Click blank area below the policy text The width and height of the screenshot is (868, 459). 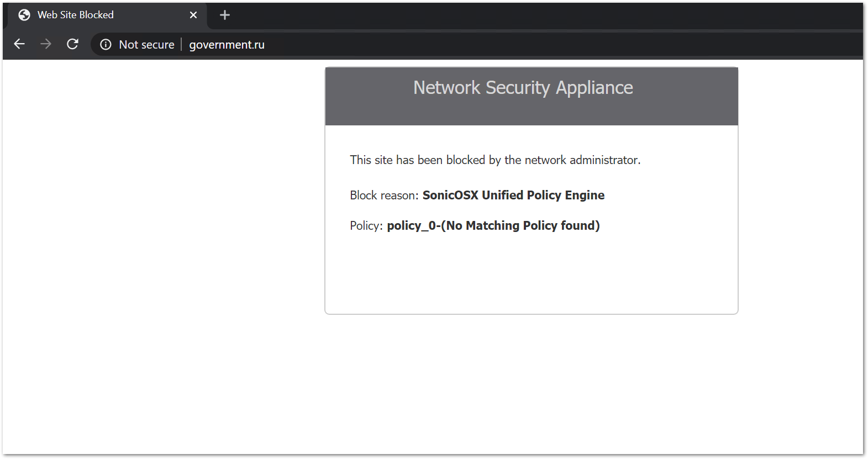(530, 276)
